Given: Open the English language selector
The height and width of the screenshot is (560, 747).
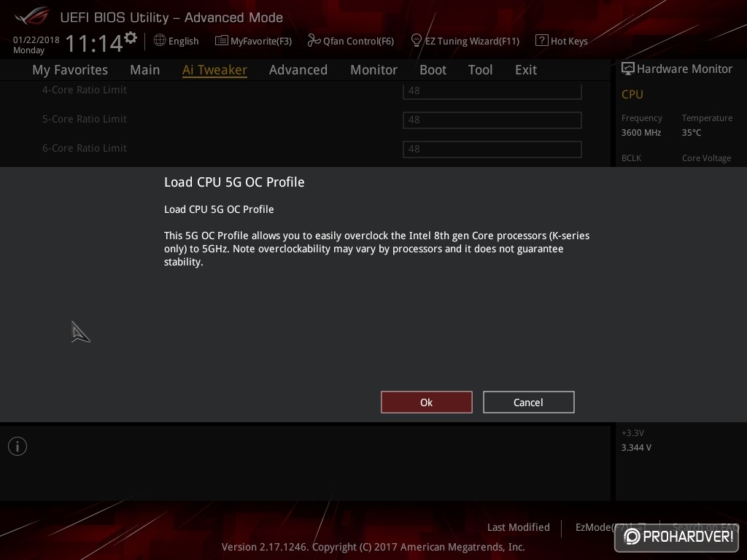Looking at the screenshot, I should tap(183, 41).
